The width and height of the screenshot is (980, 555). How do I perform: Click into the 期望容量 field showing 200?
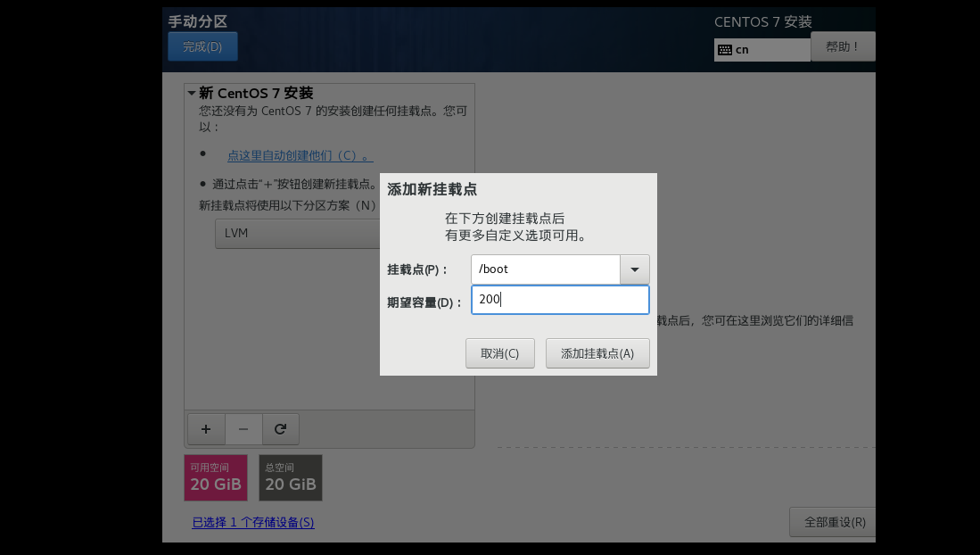point(560,300)
